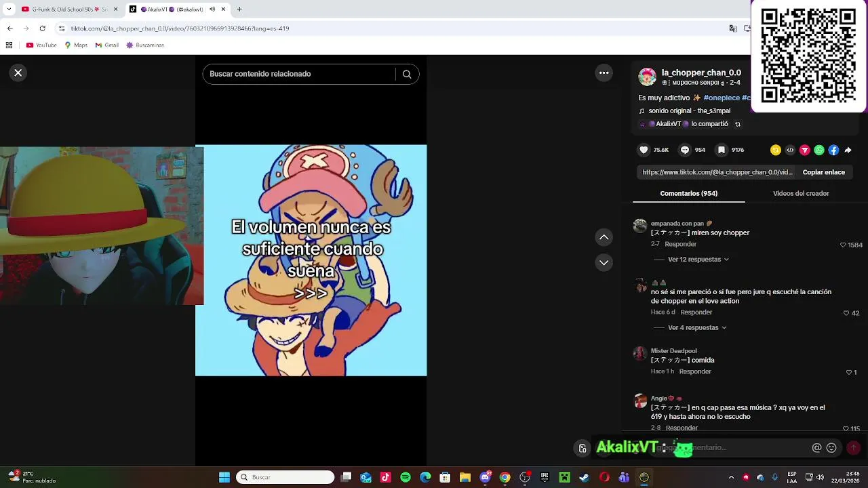868x488 pixels.
Task: Like the video with heart icon
Action: 644,150
